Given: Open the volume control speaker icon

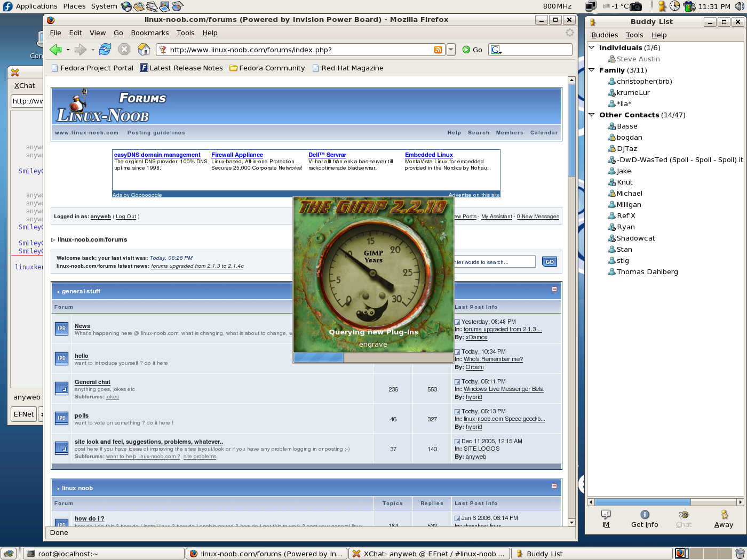Looking at the screenshot, I should click(739, 6).
